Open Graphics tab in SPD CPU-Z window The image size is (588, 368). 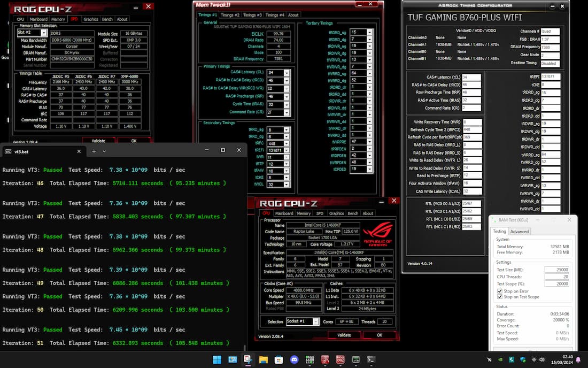click(x=91, y=19)
